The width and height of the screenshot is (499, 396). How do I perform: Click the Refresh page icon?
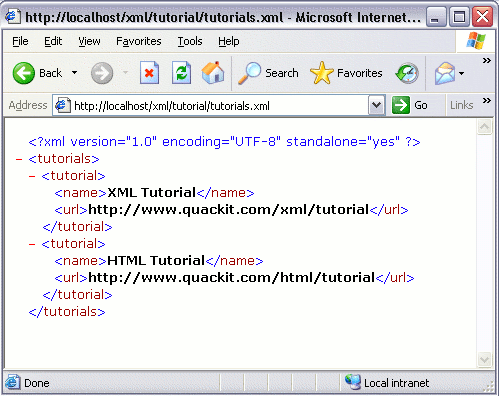(181, 73)
